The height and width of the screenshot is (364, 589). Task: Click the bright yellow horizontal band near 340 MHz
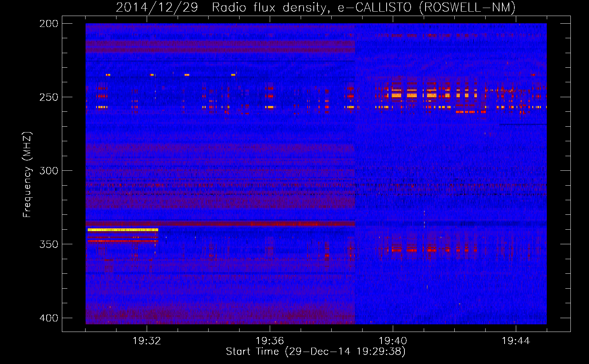(123, 230)
